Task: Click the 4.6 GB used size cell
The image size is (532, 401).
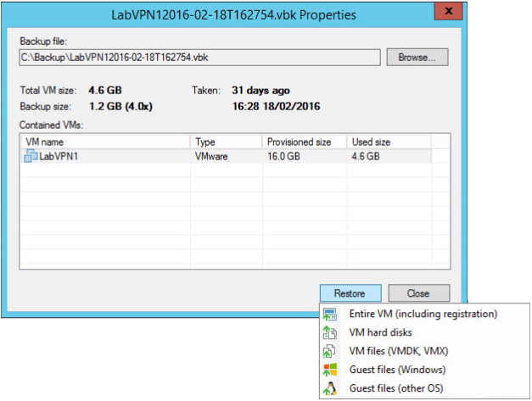Action: [366, 156]
